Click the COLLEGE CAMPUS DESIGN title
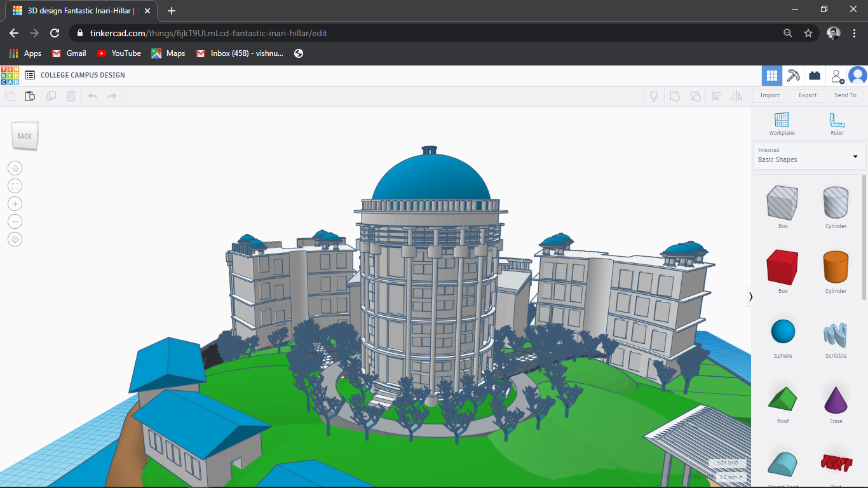The height and width of the screenshot is (488, 868). point(83,75)
